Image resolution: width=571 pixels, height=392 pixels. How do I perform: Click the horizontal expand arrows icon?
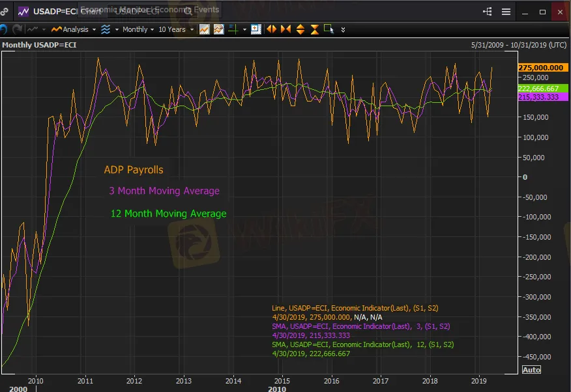click(271, 29)
